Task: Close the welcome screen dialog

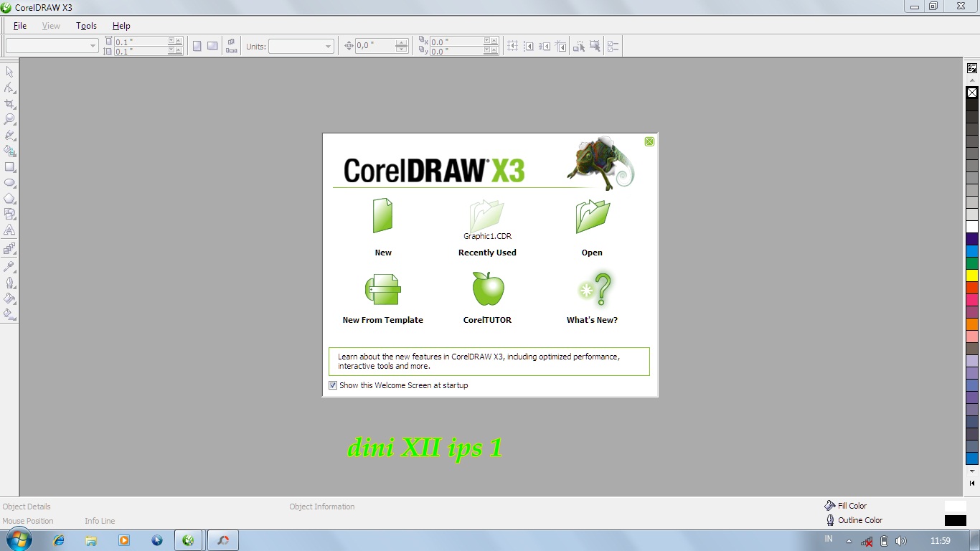Action: coord(649,141)
